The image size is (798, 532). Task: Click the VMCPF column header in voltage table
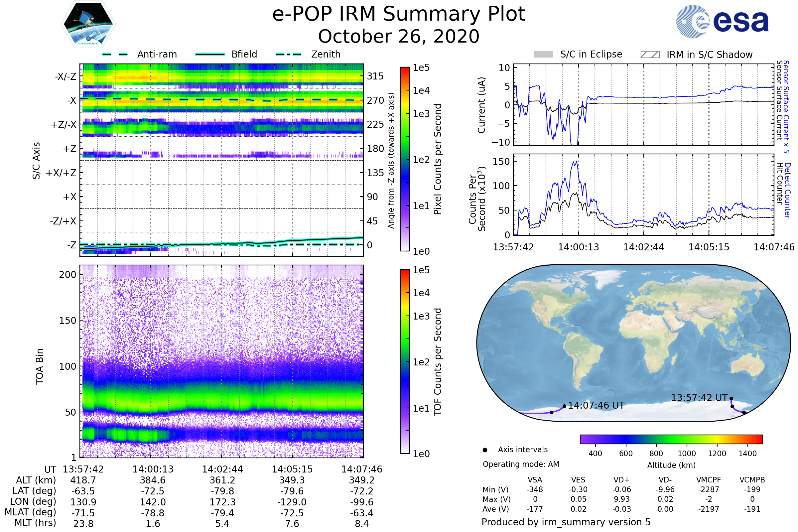pos(709,480)
